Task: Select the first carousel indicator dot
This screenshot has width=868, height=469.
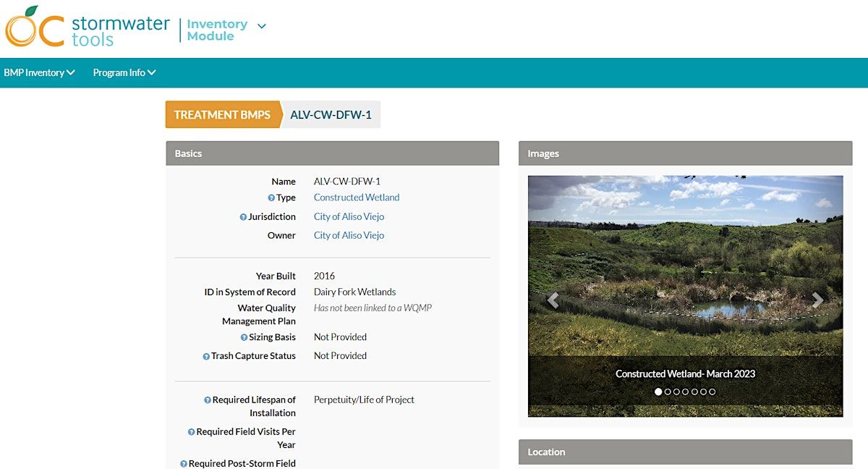Action: pos(658,392)
